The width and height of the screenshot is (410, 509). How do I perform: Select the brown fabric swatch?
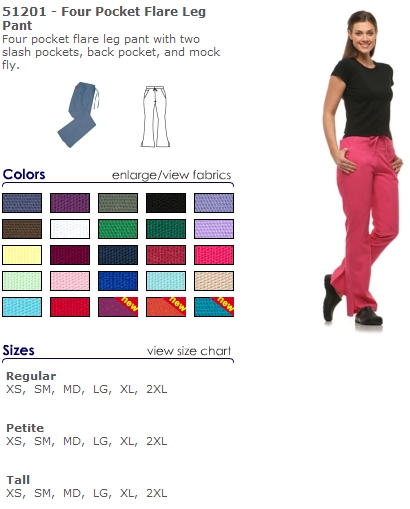click(22, 229)
